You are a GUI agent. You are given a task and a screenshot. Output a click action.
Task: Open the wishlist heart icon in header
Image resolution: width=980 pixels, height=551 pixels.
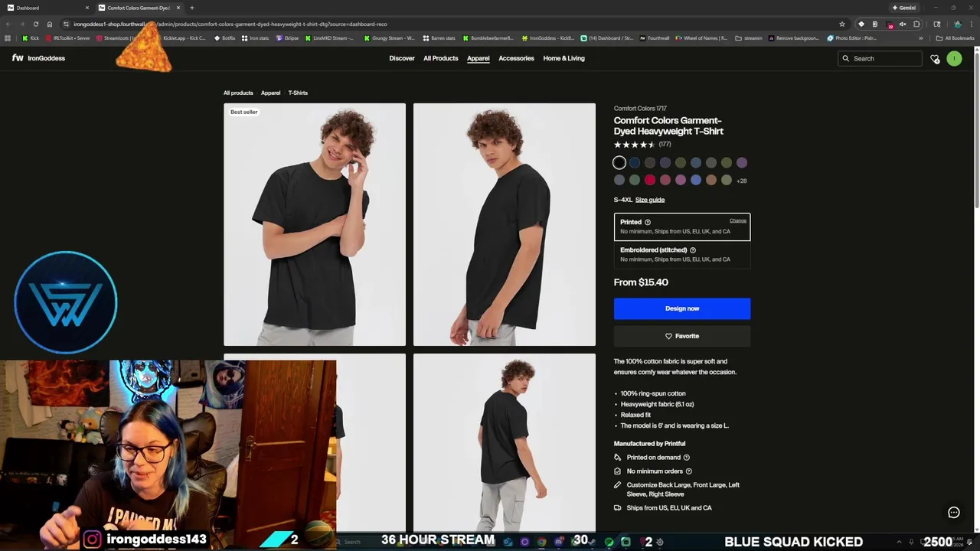[x=935, y=59]
